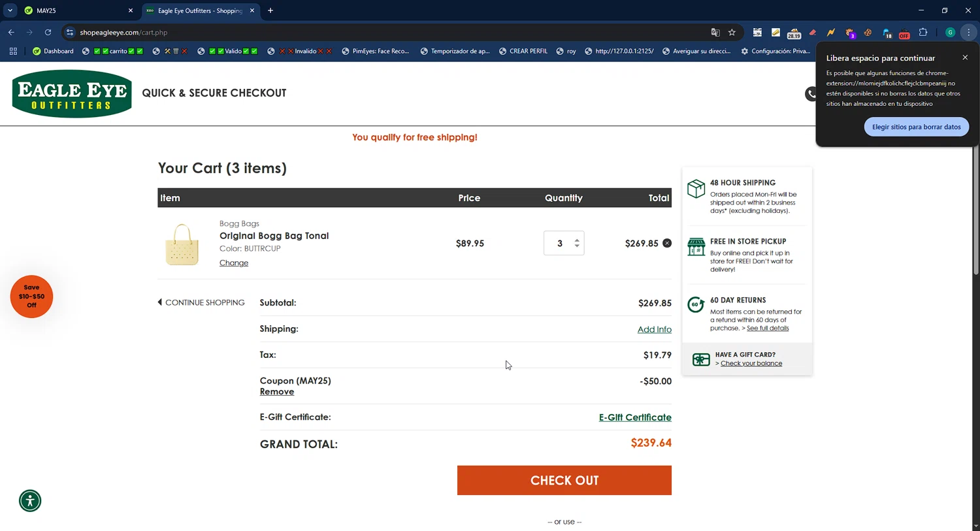Click Check your balance link
Image resolution: width=980 pixels, height=531 pixels.
751,364
